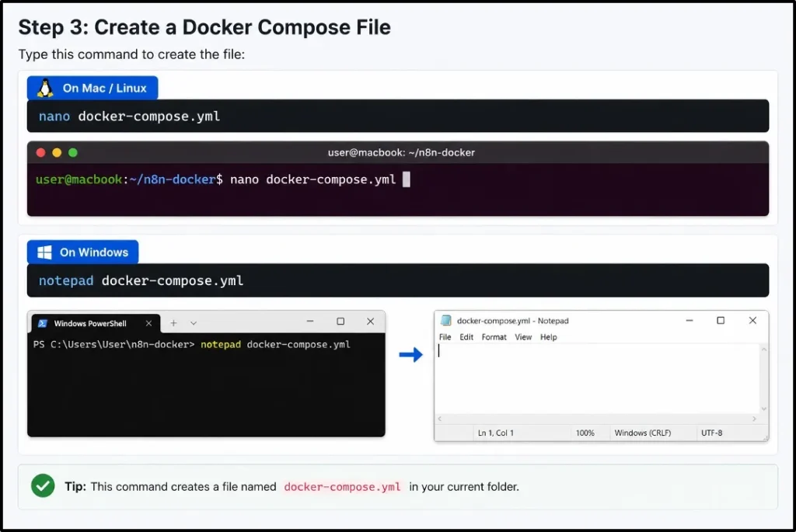The image size is (796, 532).
Task: Click red close dot in Mac terminal
Action: [x=40, y=153]
